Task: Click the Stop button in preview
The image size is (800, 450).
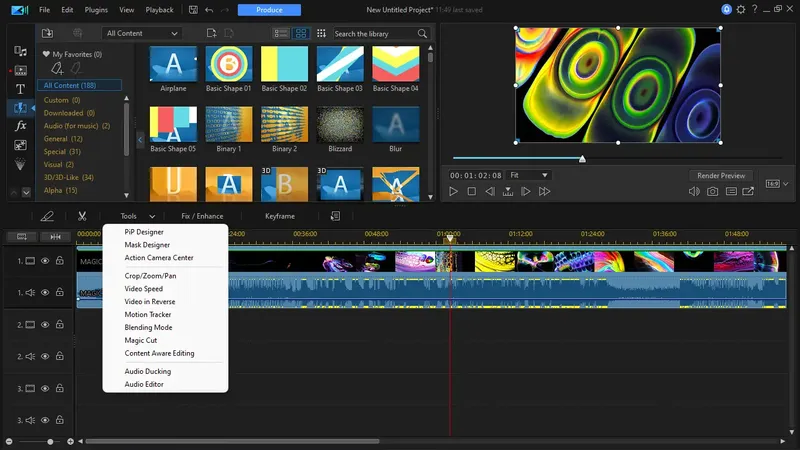Action: click(471, 191)
